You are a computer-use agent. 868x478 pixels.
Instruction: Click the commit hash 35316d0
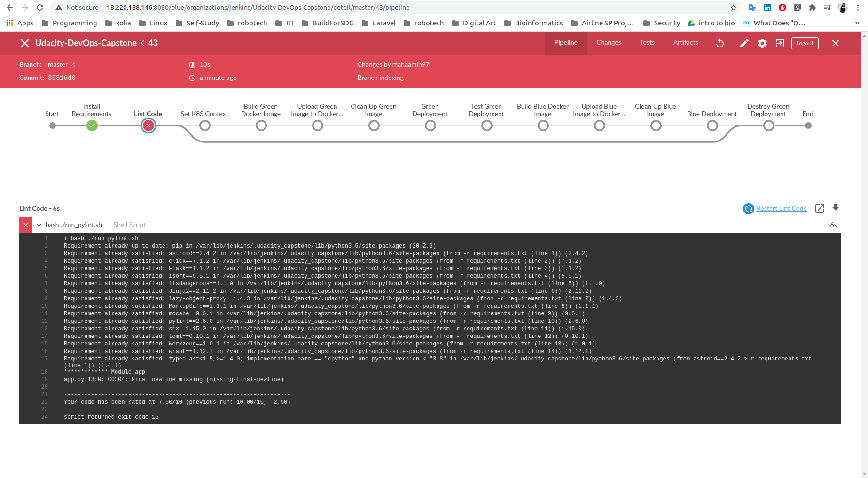click(x=62, y=78)
